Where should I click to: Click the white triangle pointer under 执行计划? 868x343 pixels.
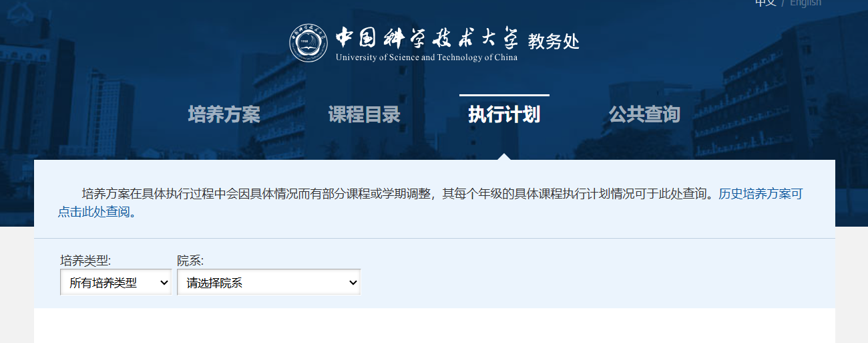click(x=504, y=156)
